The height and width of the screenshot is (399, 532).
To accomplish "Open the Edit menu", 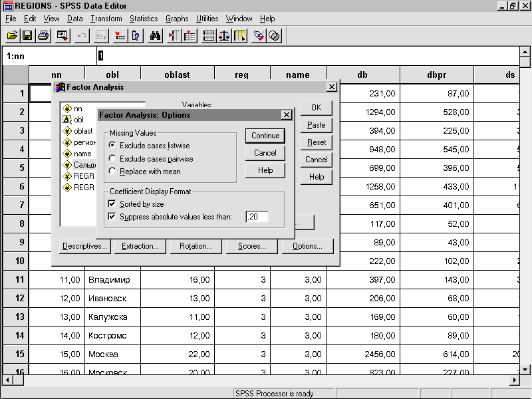I will coord(30,19).
